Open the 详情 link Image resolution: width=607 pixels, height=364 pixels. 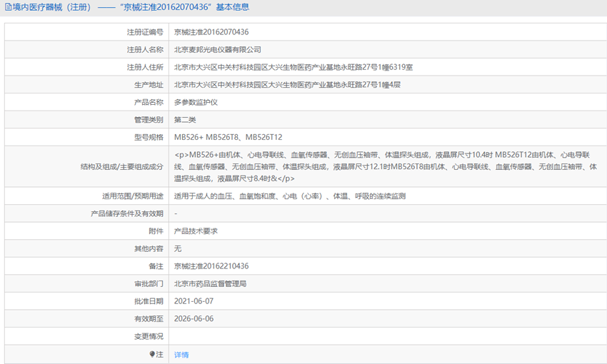point(181,354)
